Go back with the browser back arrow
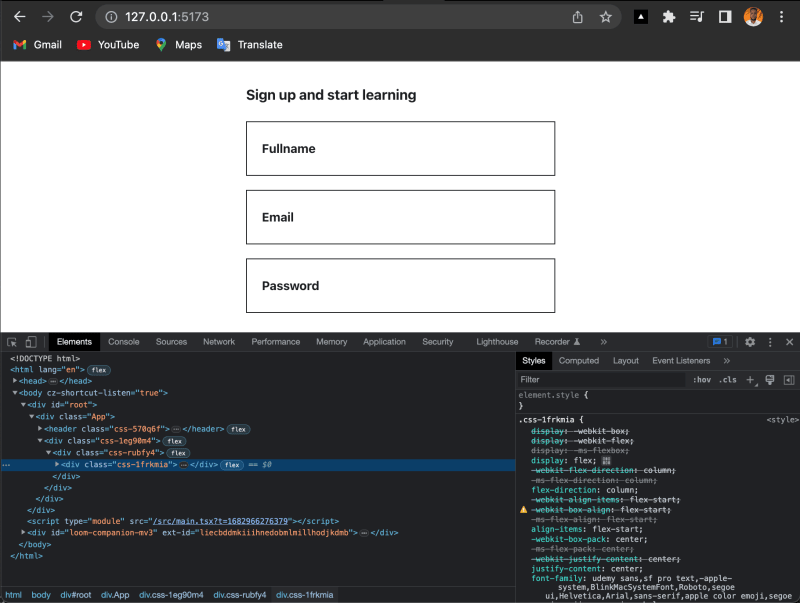This screenshot has height=603, width=800. point(19,17)
